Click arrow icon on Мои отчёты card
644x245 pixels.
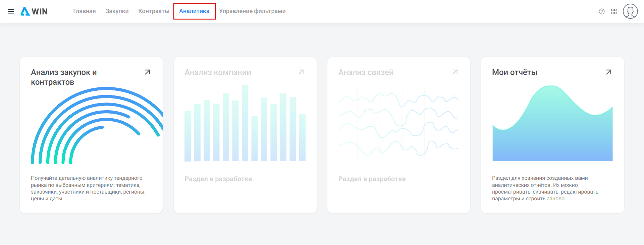608,72
